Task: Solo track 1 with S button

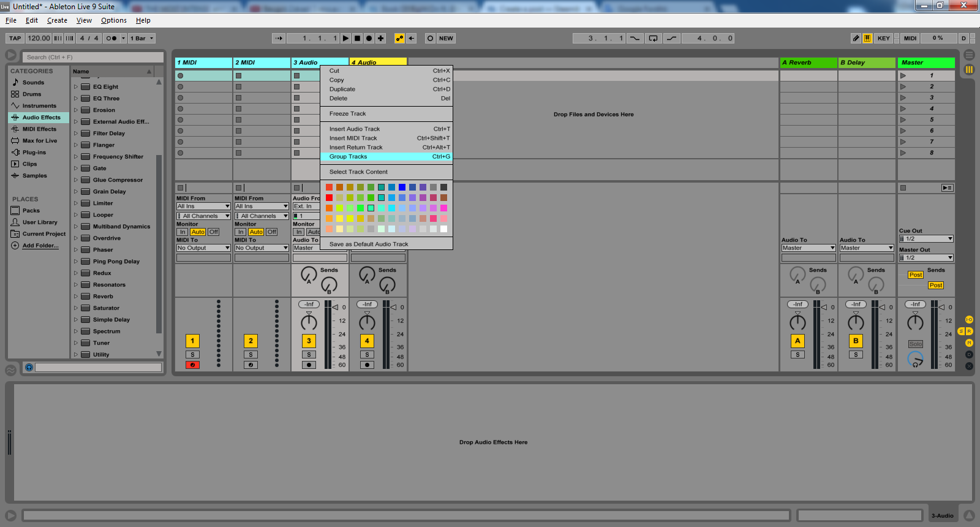Action: click(192, 355)
